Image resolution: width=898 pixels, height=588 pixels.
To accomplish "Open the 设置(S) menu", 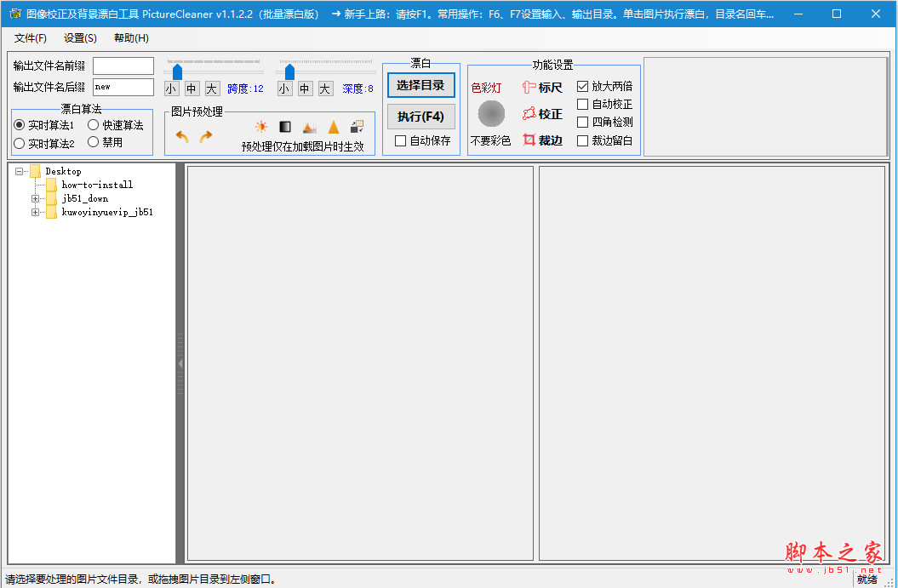I will click(x=78, y=38).
